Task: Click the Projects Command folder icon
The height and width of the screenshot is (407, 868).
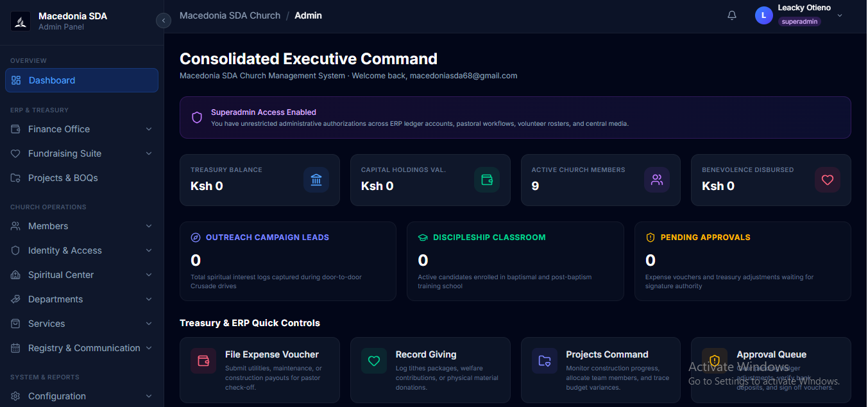Action: coord(545,361)
